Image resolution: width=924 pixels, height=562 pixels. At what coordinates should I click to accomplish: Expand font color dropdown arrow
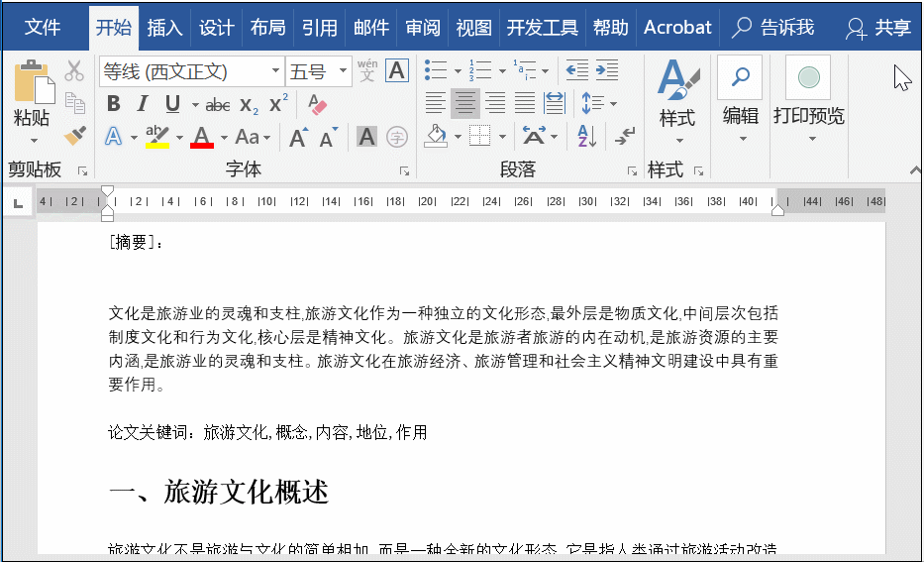(224, 138)
